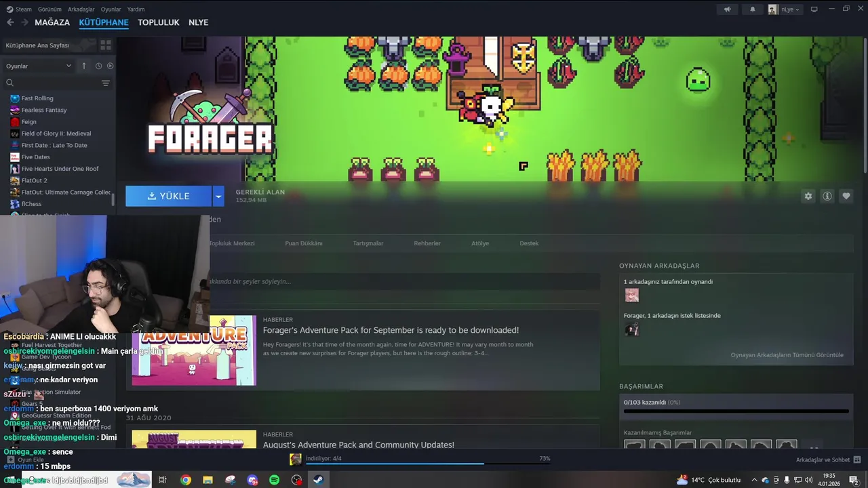Screen dimensions: 868x488
Task: Open the announcements megaphone icon
Action: (x=727, y=9)
